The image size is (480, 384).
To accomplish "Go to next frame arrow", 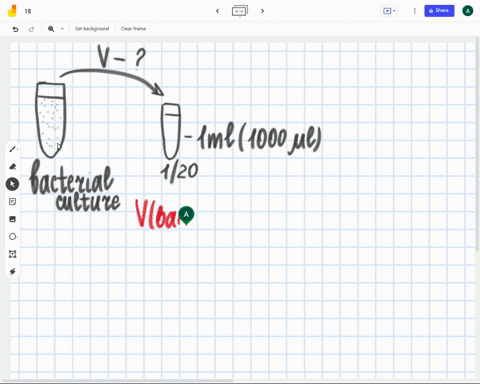I will click(262, 11).
